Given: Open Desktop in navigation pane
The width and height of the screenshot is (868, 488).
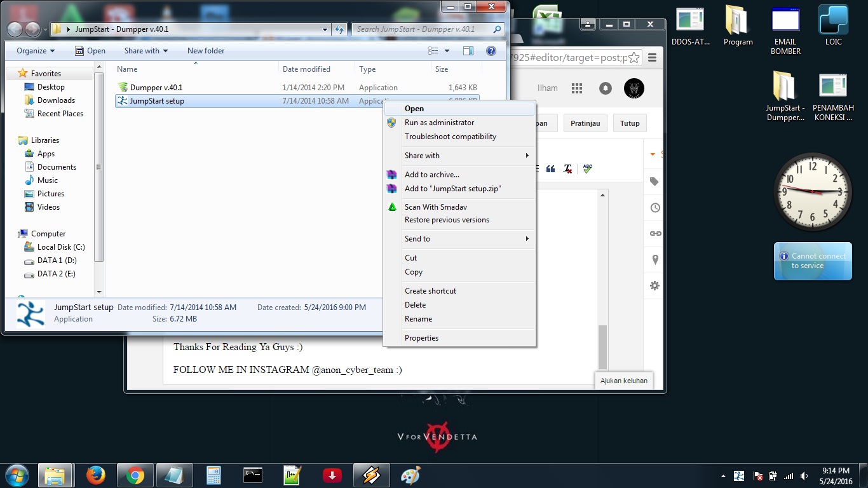Looking at the screenshot, I should (51, 87).
